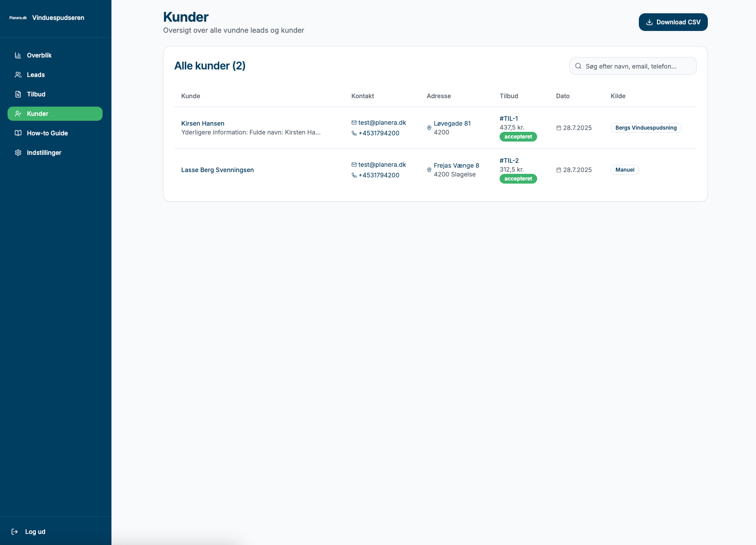Click the Planera.dk logo
This screenshot has height=545, width=756.
pyautogui.click(x=18, y=18)
